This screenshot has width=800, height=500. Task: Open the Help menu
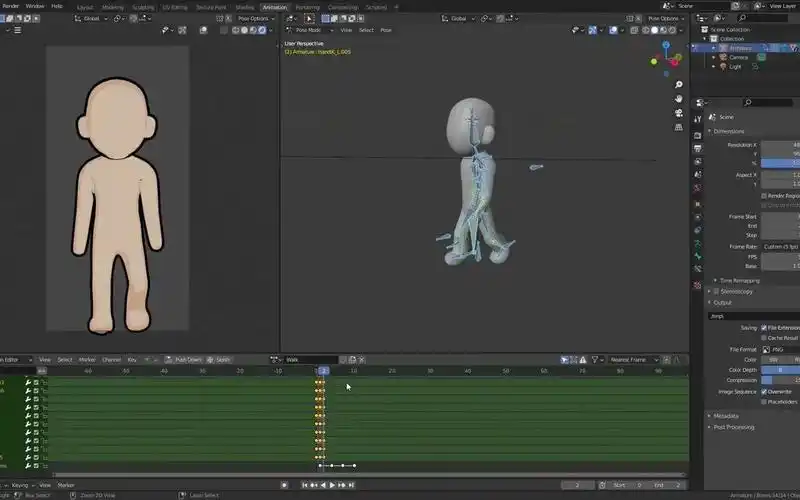click(57, 6)
